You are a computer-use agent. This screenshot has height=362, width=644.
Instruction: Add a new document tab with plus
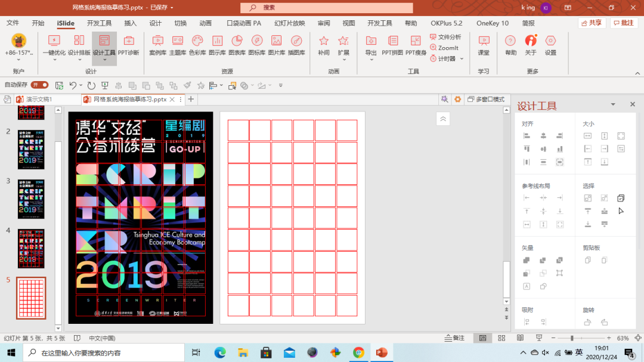tap(191, 99)
